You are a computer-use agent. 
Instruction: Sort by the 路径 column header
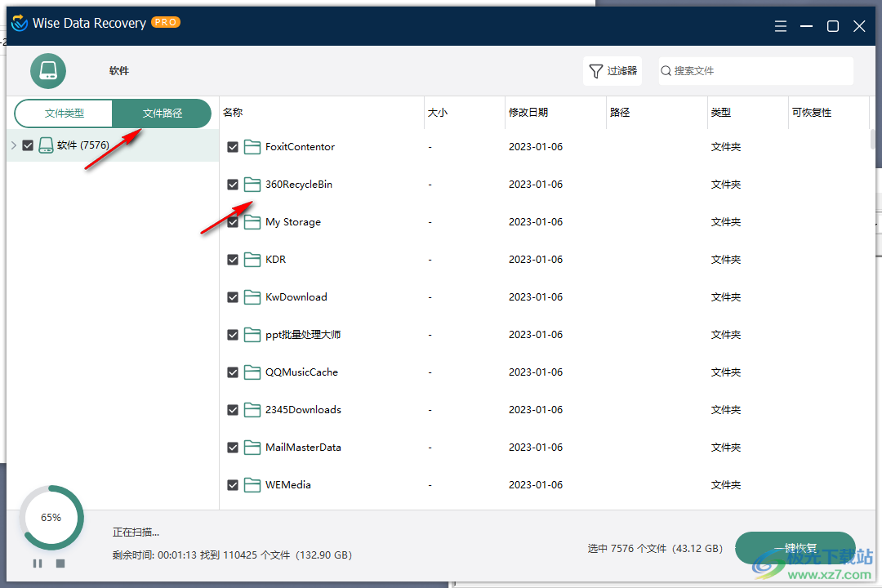[x=657, y=113]
